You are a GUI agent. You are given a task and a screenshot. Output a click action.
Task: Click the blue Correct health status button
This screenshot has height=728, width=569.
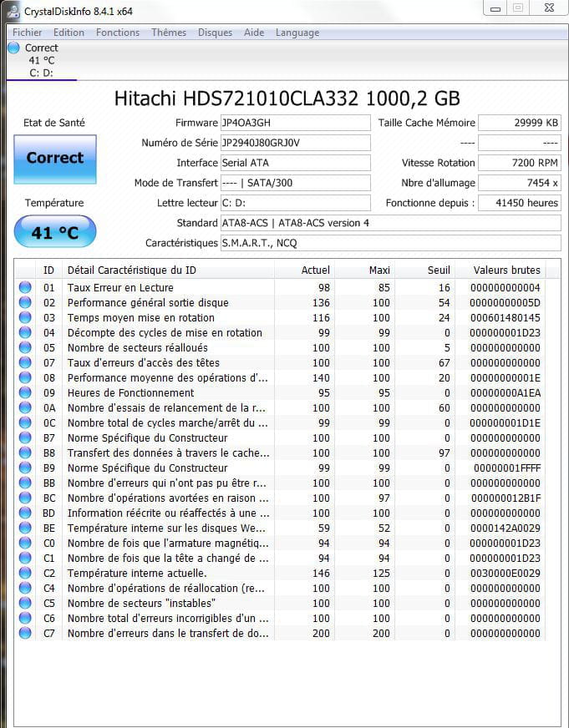tap(55, 159)
